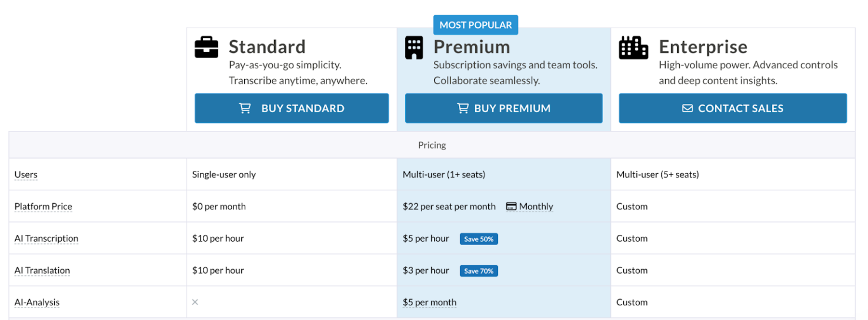Click the Platform Price row label
Image resolution: width=868 pixels, height=320 pixels.
coord(44,207)
